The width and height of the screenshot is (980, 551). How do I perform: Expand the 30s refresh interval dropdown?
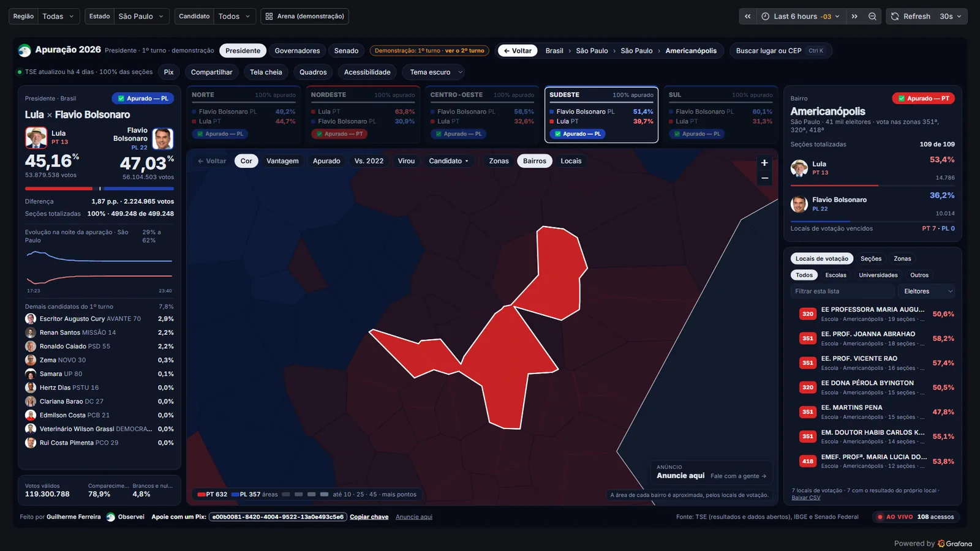click(951, 17)
